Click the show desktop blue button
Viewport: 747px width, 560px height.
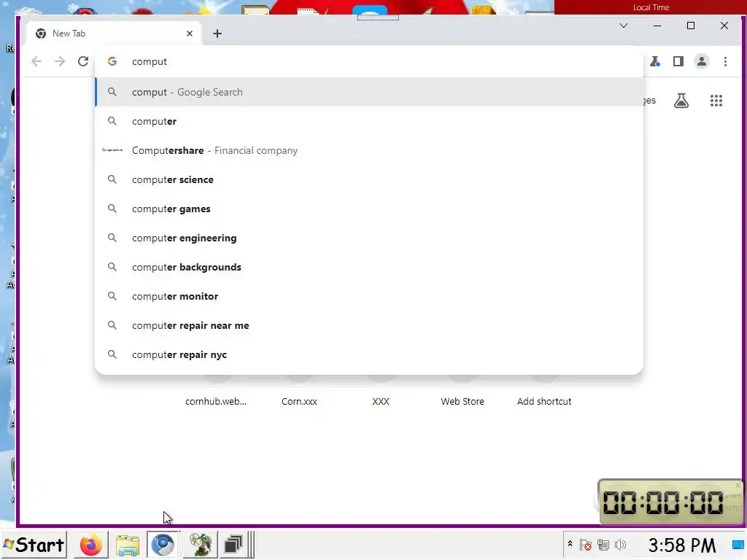click(738, 545)
